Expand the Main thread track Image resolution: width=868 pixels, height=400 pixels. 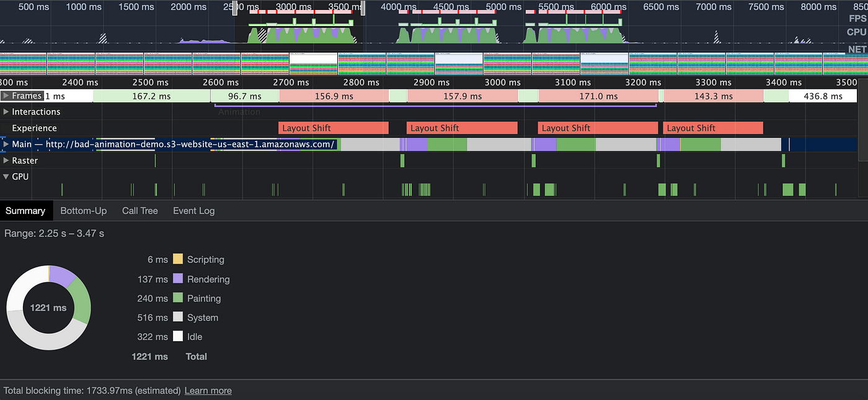6,144
